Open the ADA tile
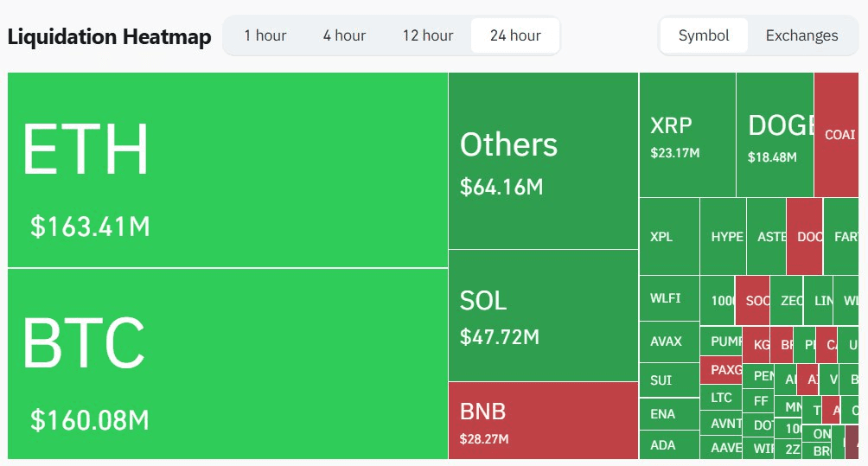 pos(668,445)
